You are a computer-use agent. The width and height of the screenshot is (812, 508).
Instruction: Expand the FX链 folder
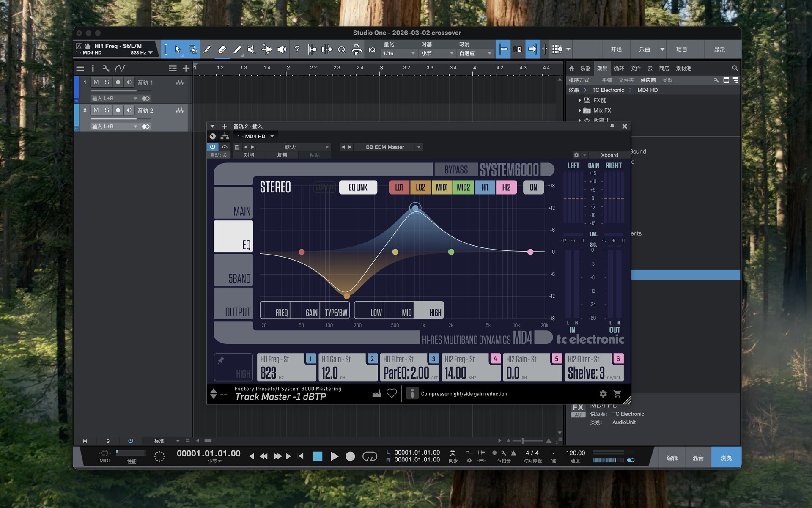tap(580, 100)
